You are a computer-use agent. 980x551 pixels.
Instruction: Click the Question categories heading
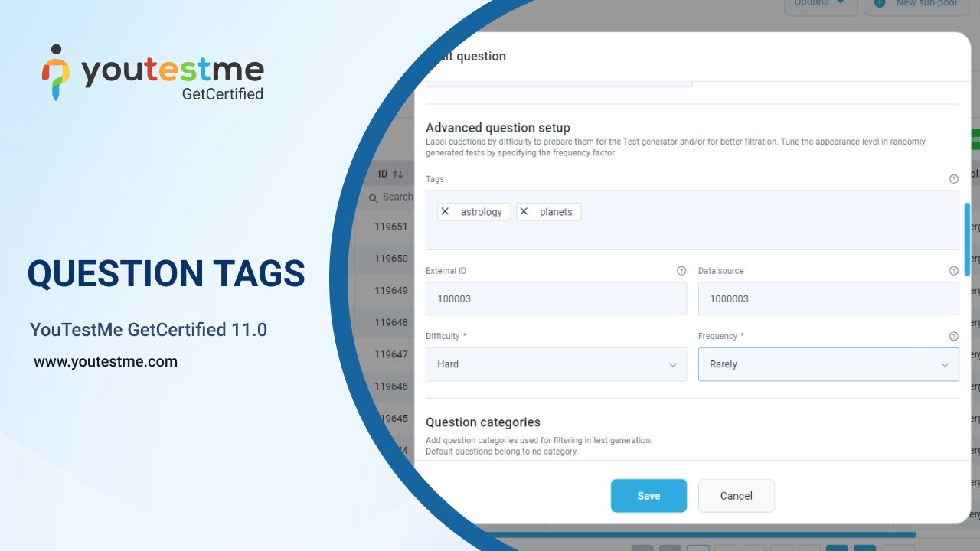pos(483,422)
